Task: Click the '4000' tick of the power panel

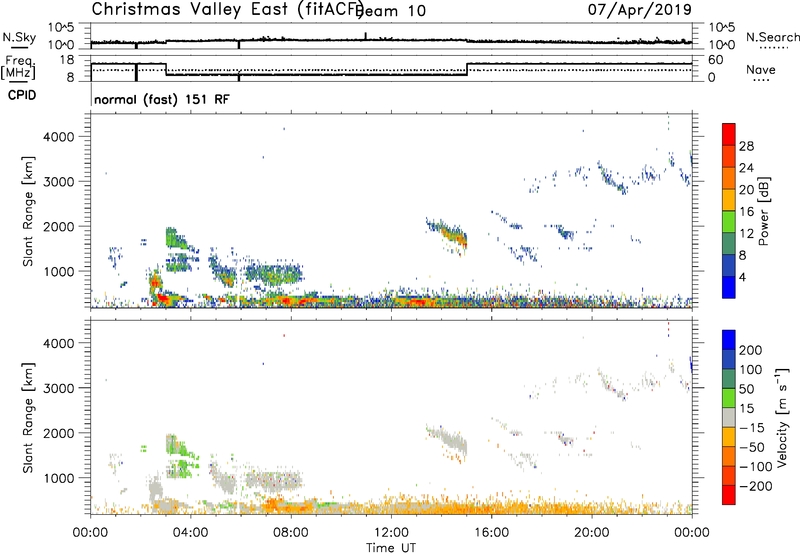Action: [58, 137]
